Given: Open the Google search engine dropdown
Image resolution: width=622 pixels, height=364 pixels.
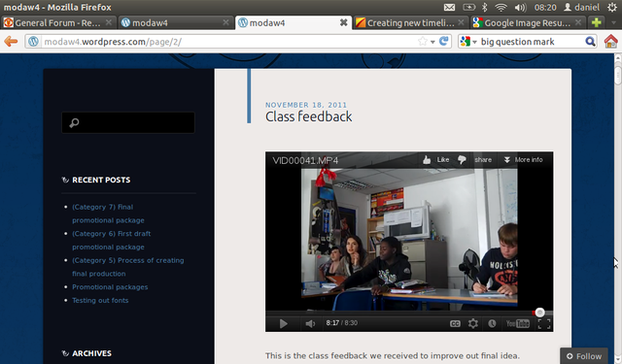Looking at the screenshot, I should coord(468,41).
